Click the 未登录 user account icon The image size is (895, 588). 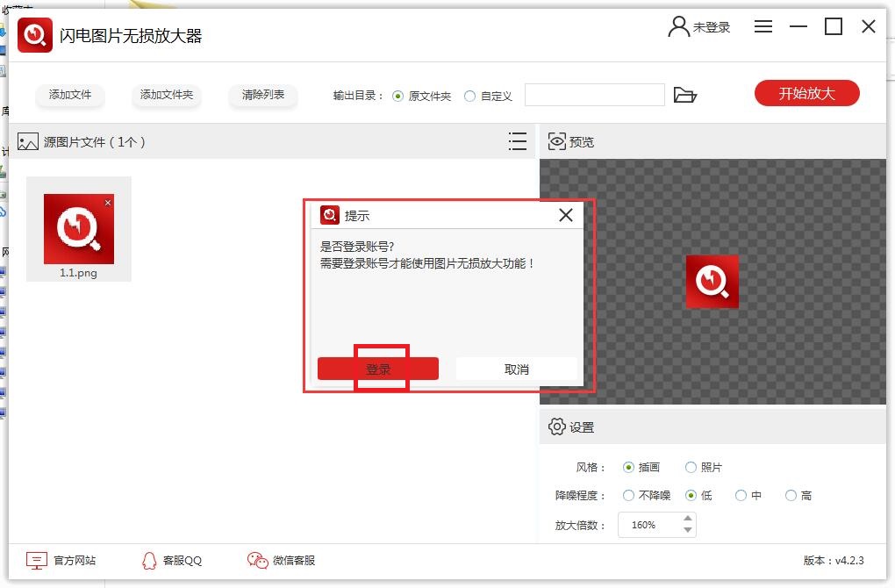point(677,26)
